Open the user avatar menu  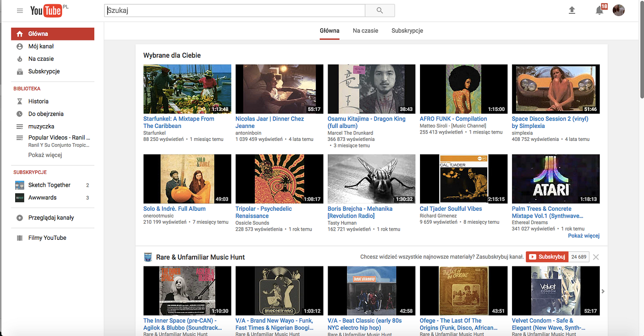(x=619, y=10)
